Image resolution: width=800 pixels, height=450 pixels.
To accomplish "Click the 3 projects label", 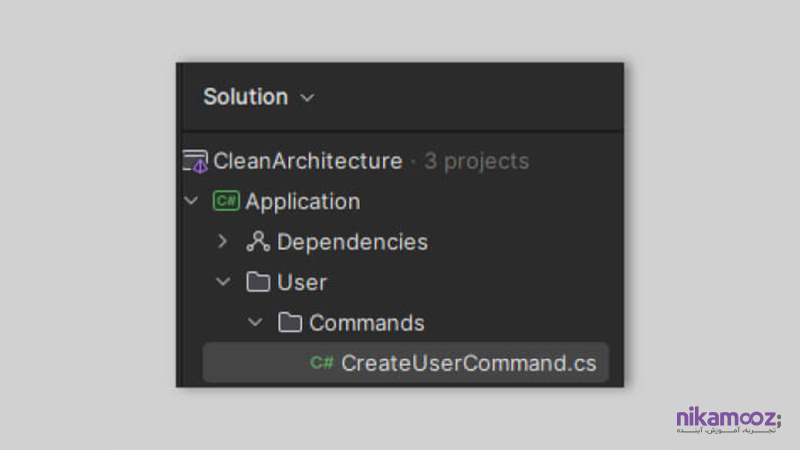I will click(x=477, y=161).
